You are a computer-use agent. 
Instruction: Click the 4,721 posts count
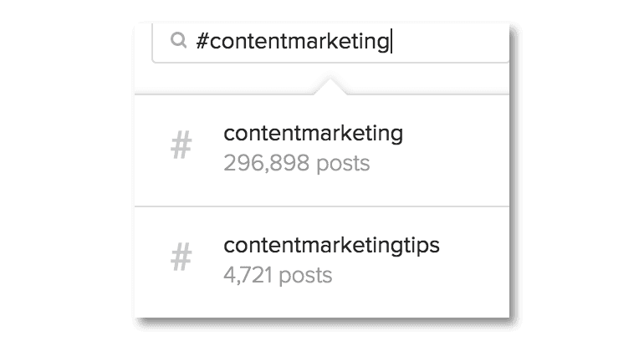pos(278,274)
